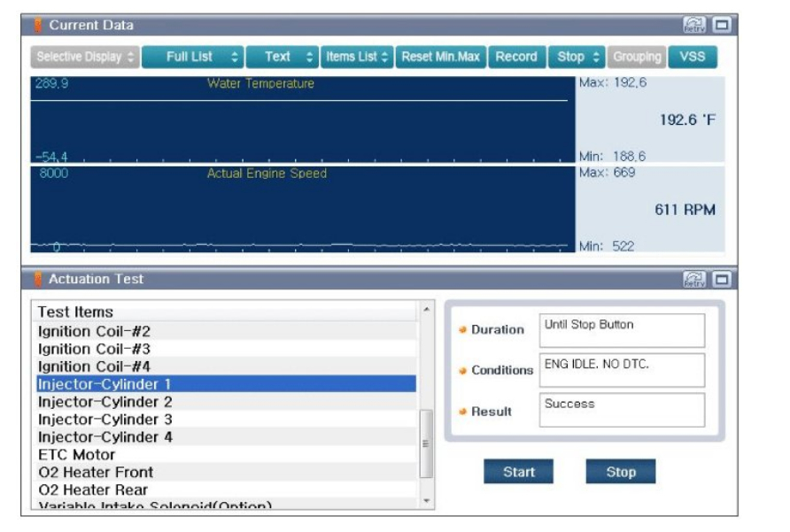Click the Grouping button
790x532 pixels.
coord(637,57)
